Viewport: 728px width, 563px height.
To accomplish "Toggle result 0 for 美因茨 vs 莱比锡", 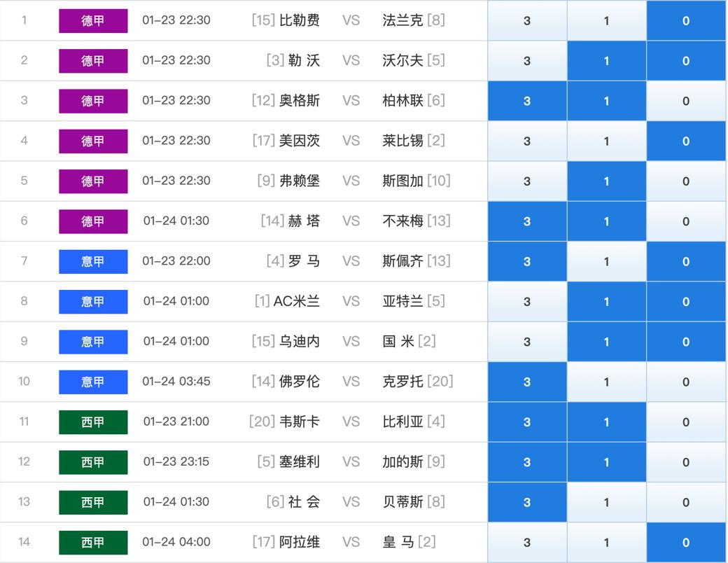I will click(686, 141).
